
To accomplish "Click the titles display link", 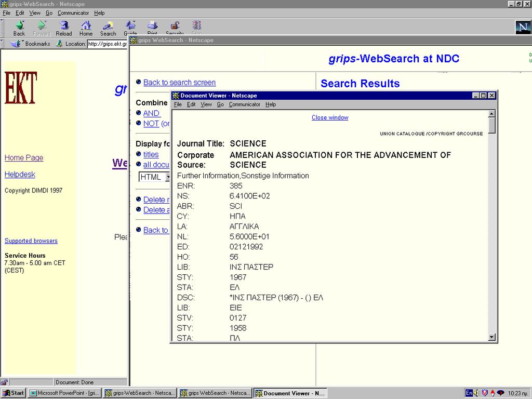I will 151,154.
